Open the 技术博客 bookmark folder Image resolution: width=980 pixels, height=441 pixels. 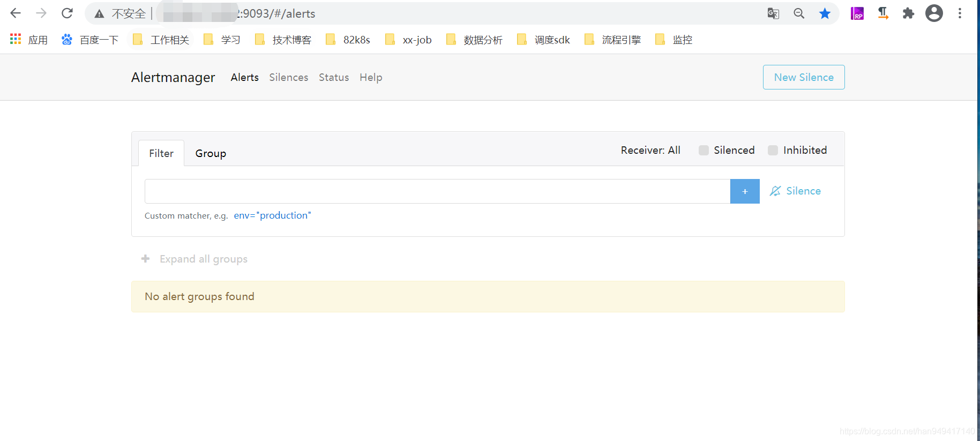283,40
